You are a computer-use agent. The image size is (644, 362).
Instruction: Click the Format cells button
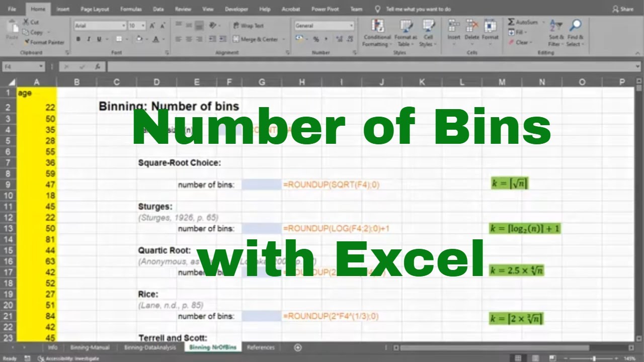click(490, 33)
